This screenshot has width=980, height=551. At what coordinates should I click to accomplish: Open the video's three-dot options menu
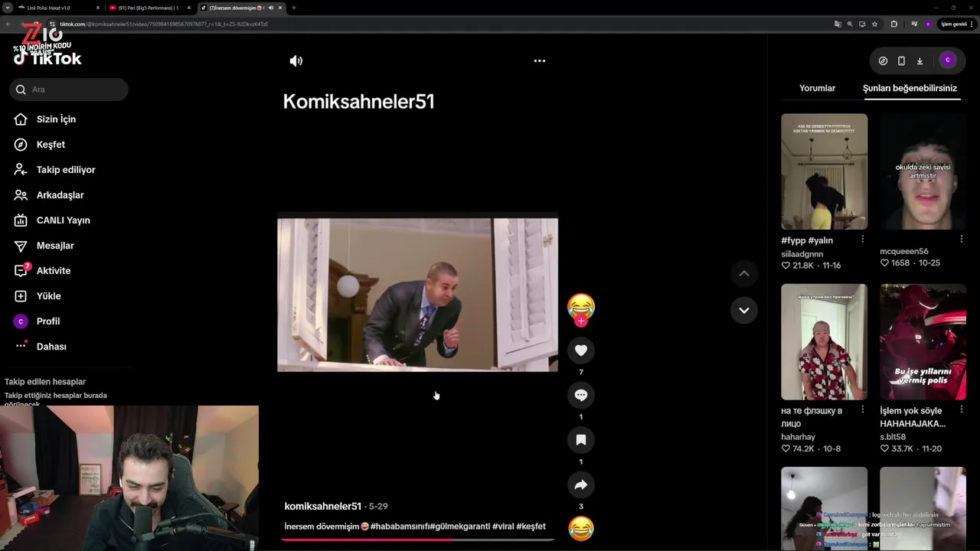pyautogui.click(x=540, y=61)
